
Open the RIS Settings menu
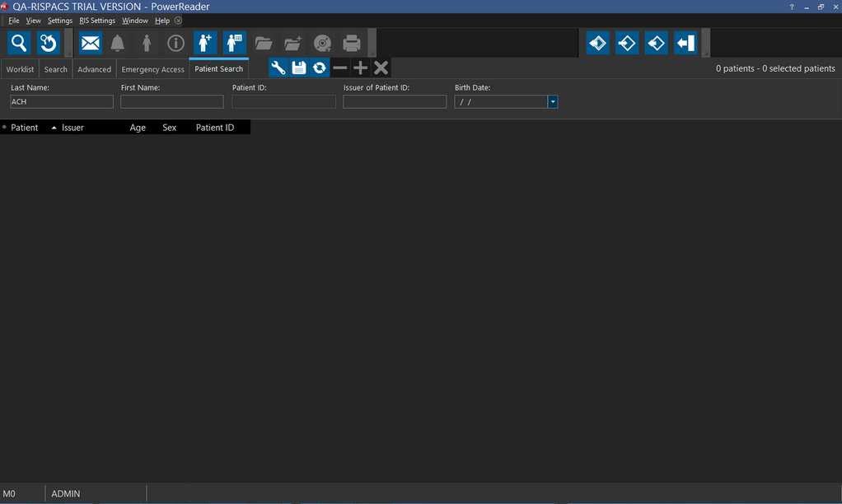click(x=97, y=21)
